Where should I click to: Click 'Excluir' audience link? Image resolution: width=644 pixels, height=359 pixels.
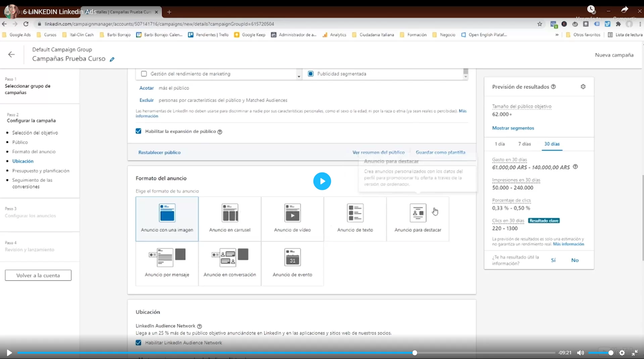click(x=146, y=100)
